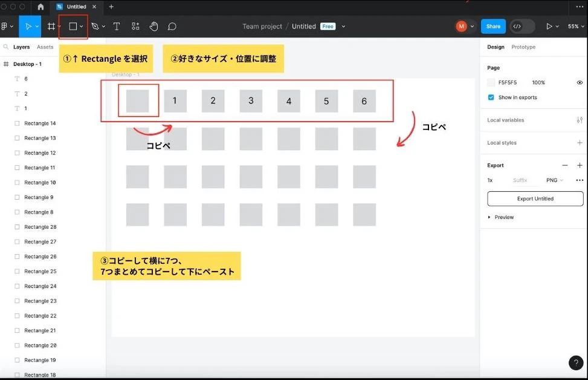Toggle the Show in exports checkbox
Screen dimensions: 588x380
coord(491,97)
